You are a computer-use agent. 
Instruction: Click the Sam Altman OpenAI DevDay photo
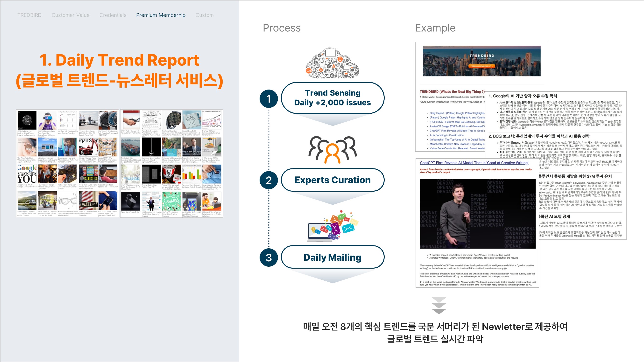477,214
